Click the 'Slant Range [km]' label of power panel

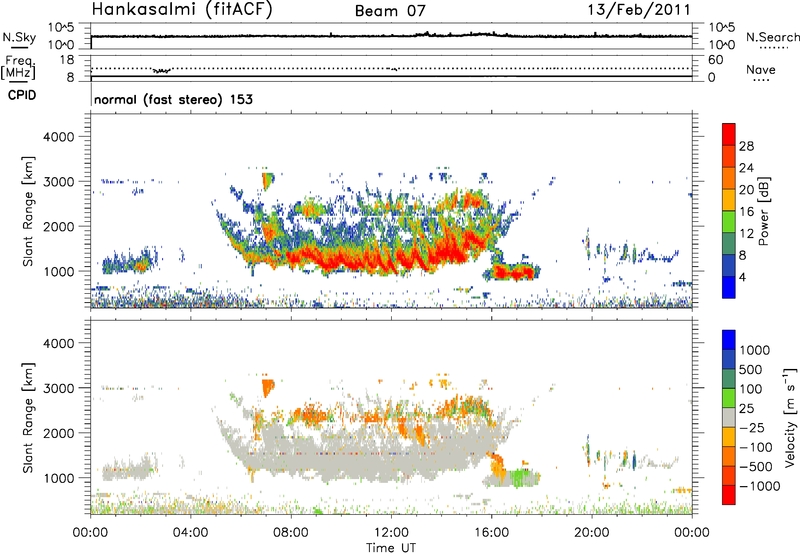(28, 211)
